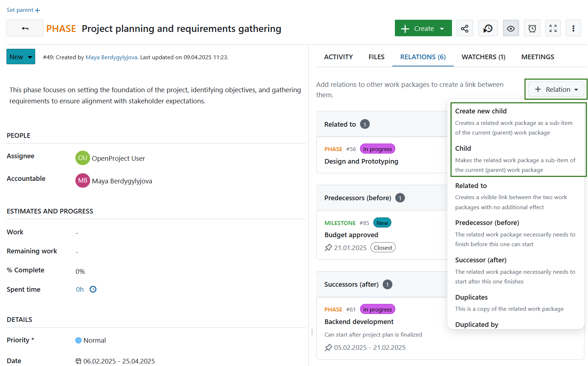The width and height of the screenshot is (588, 366).
Task: Open spent time clock icon
Action: point(93,289)
